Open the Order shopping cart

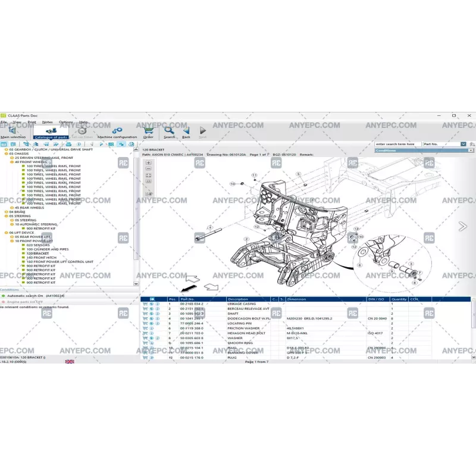[x=148, y=131]
